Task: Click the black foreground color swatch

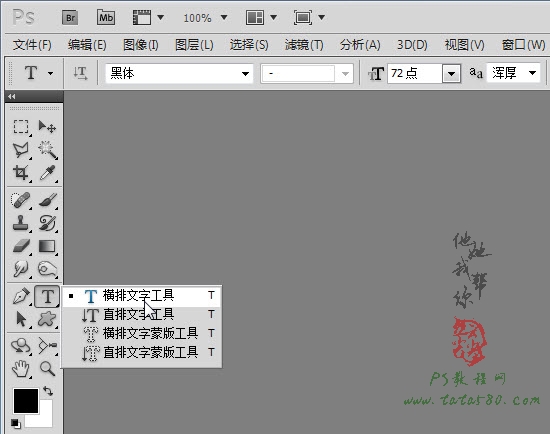Action: click(x=26, y=401)
